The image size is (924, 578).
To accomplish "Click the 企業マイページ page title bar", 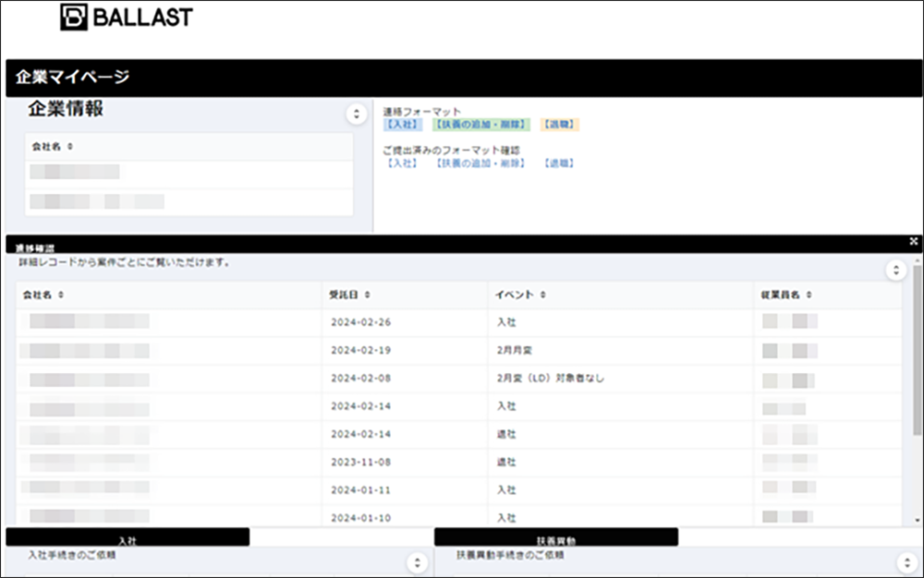I will tap(464, 78).
